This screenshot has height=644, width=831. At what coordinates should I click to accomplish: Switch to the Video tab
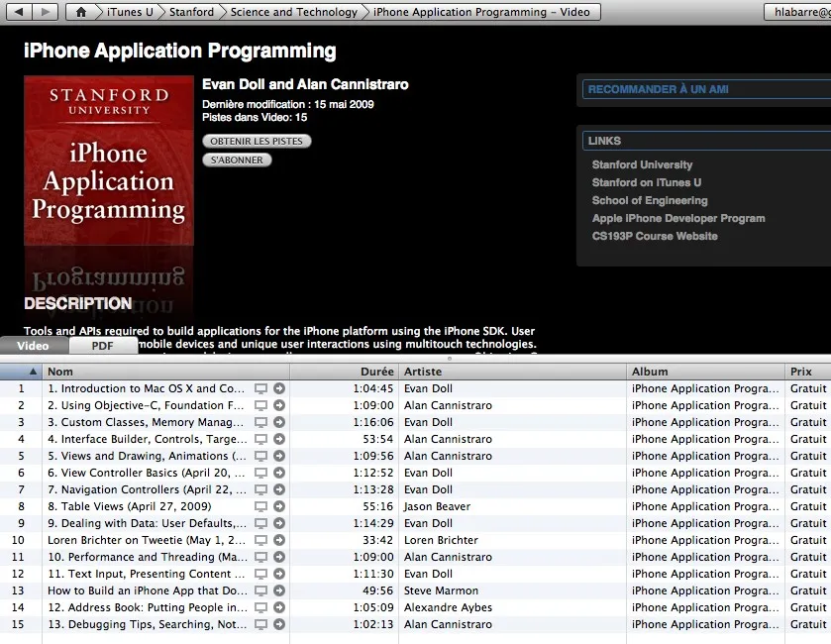pos(34,346)
